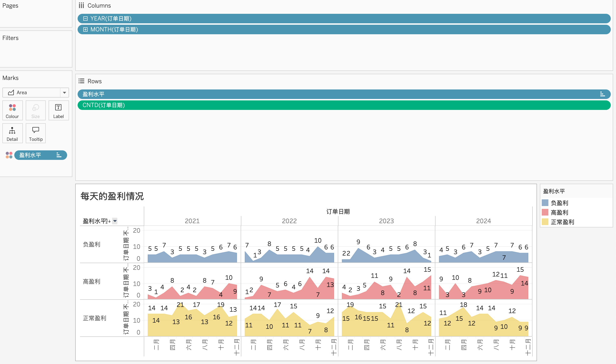This screenshot has width=616, height=364.
Task: Open the Detail marks card
Action: point(12,133)
